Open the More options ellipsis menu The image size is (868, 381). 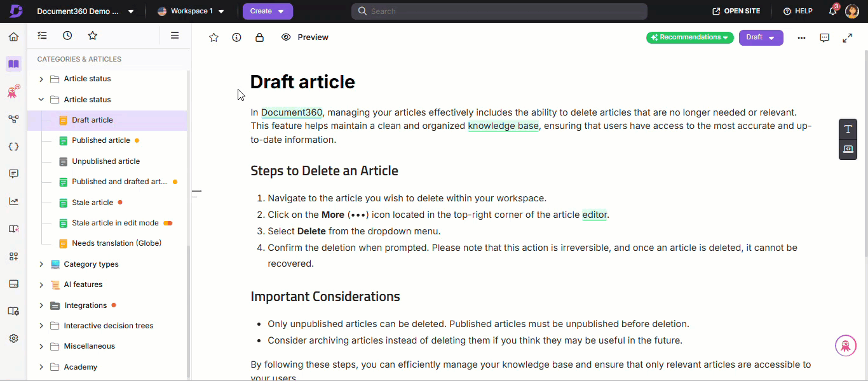(801, 37)
